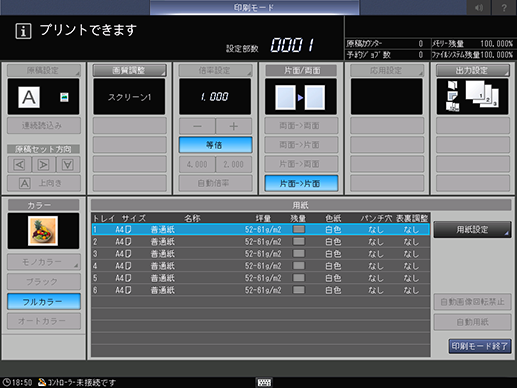Select オートカラー color mode
The image size is (517, 388).
44,321
